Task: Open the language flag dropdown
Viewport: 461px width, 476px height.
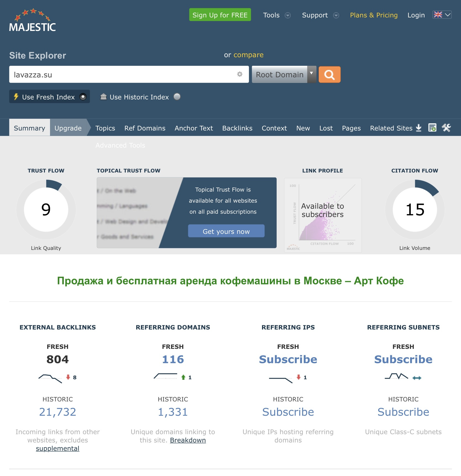Action: [x=442, y=15]
